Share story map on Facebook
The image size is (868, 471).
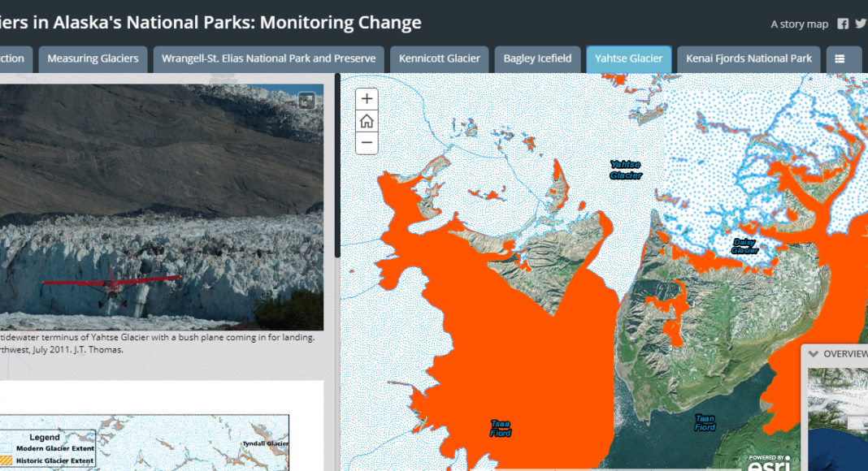(843, 24)
